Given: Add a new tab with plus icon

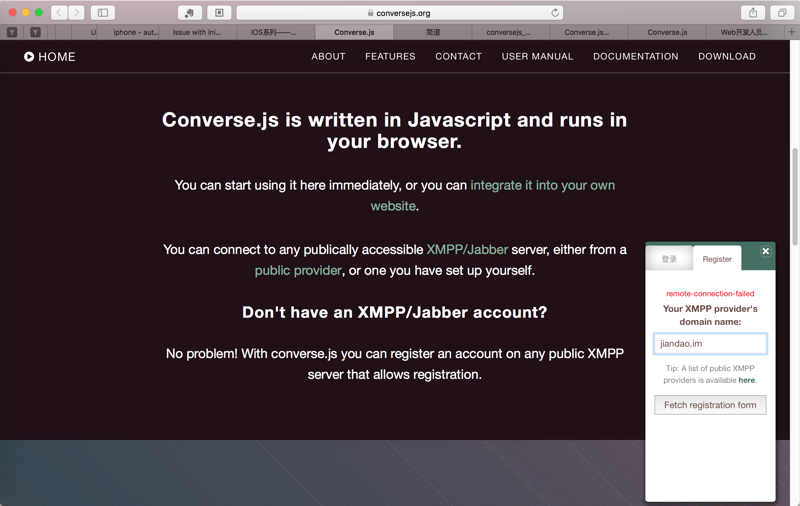Looking at the screenshot, I should 792,32.
